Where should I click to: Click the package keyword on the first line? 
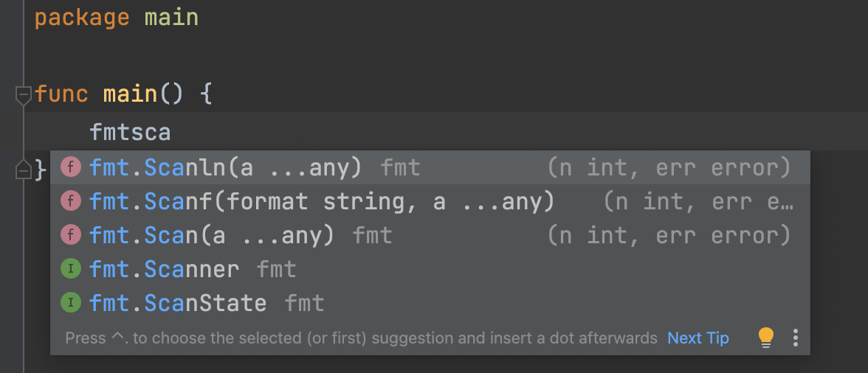tap(81, 18)
